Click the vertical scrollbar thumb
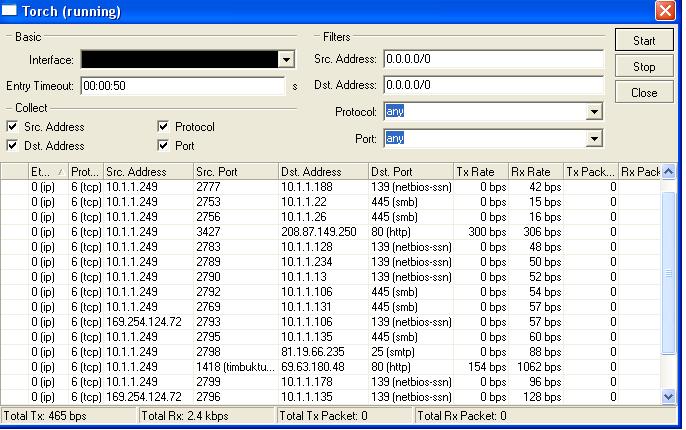Screen dimensions: 686x430 point(668,273)
